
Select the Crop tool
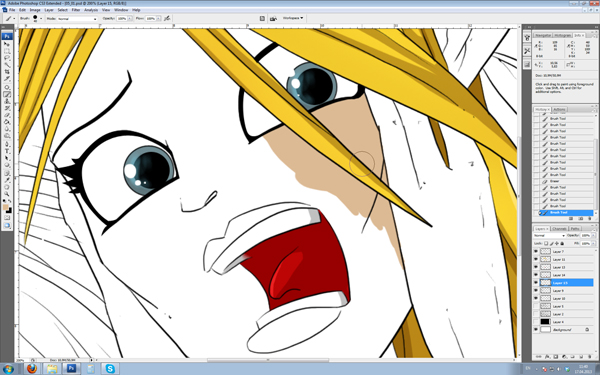pos(7,72)
